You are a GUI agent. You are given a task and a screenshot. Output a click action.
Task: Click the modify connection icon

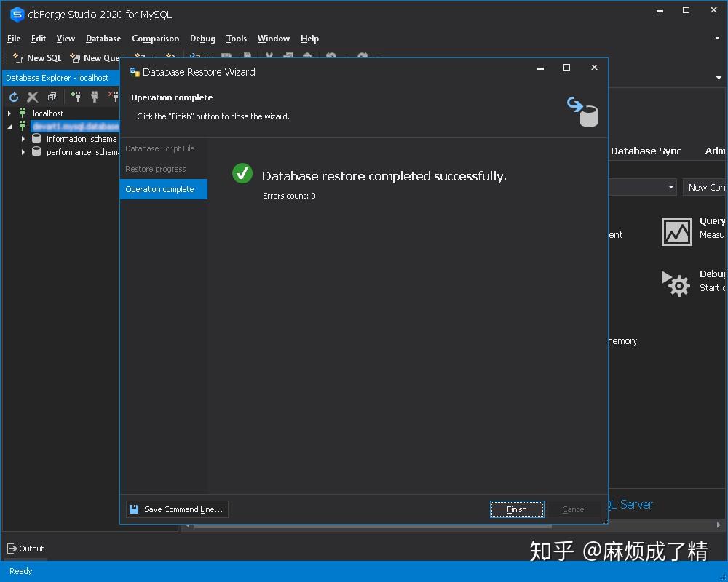(95, 96)
